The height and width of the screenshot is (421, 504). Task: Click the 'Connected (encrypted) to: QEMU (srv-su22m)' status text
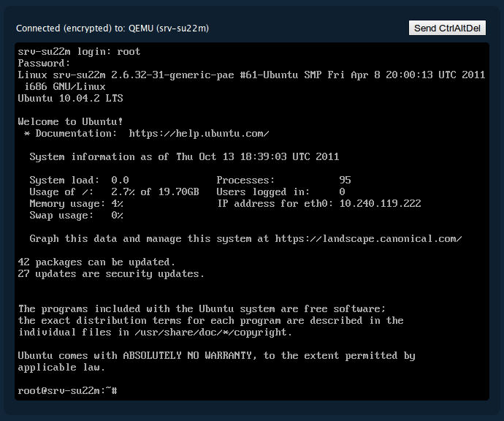pyautogui.click(x=112, y=29)
